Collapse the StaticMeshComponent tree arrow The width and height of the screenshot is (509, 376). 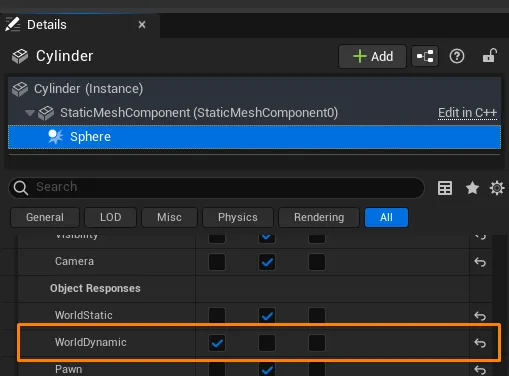tap(30, 113)
